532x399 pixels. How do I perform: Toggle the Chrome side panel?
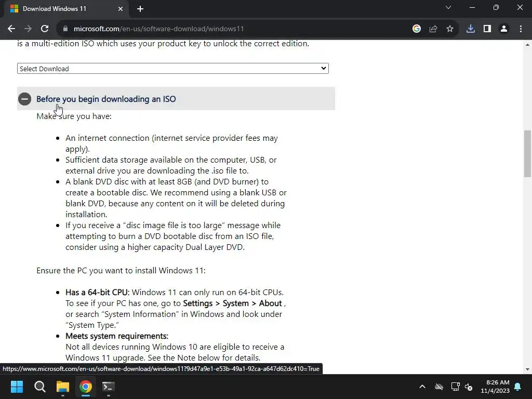click(487, 29)
